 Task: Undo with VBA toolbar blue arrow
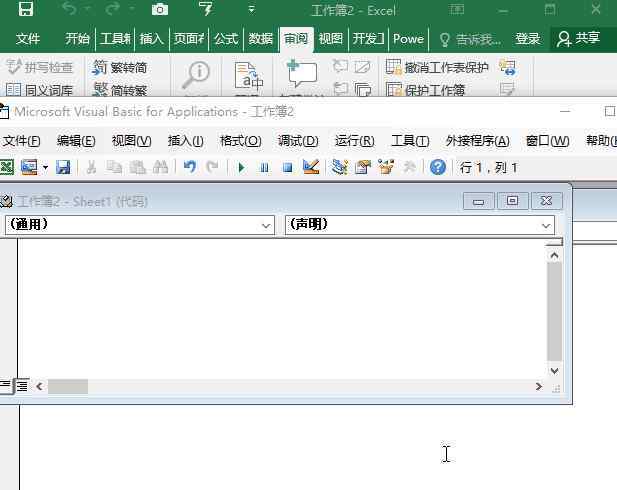point(190,168)
